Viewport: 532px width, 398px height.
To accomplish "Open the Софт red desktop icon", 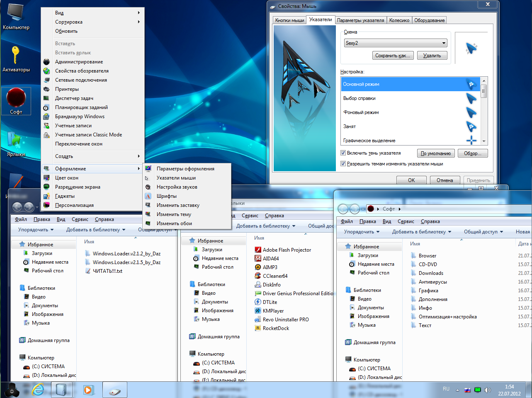I will click(16, 101).
